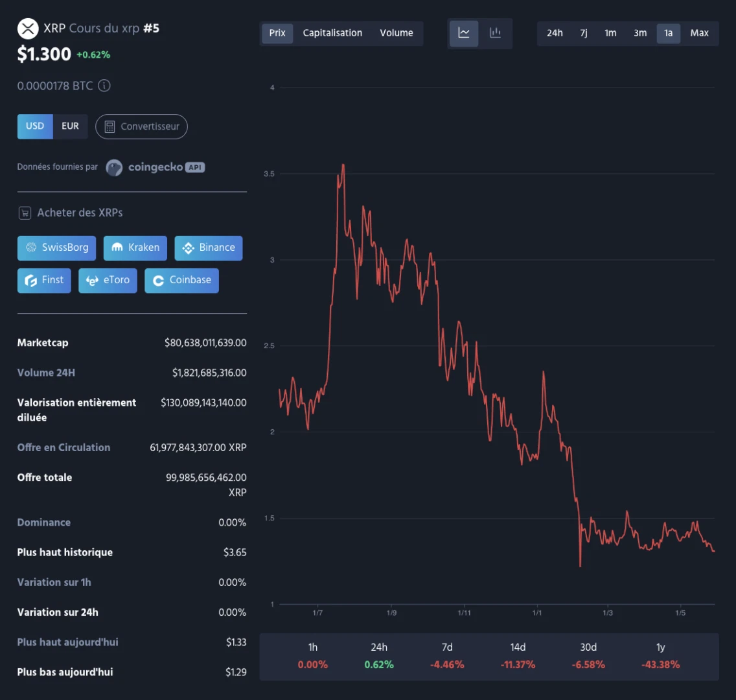Click the 1/9 x-axis date label
The image size is (736, 700).
(x=391, y=613)
